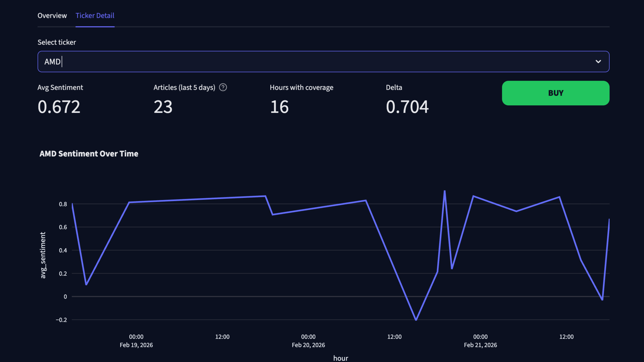Switch to the Overview tab
This screenshot has height=362, width=644.
tap(52, 15)
